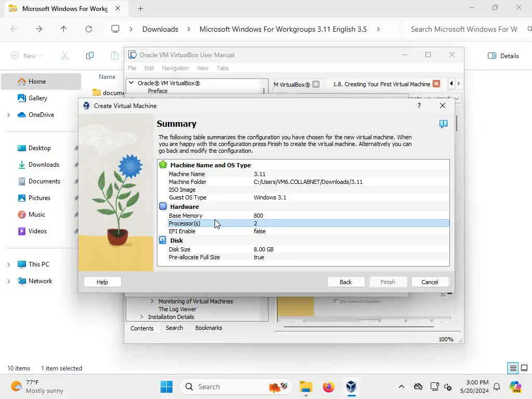Select the Base Memory row
This screenshot has height=399, width=532.
pos(308,216)
